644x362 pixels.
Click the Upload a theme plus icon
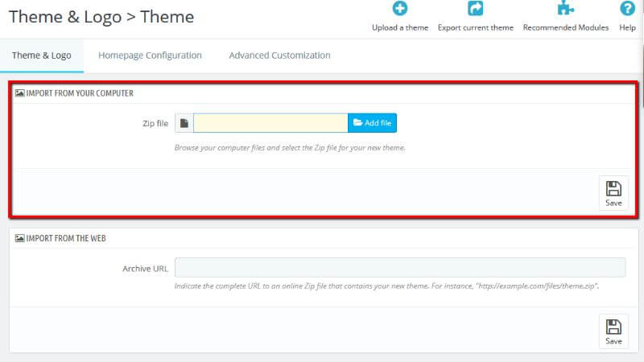pyautogui.click(x=399, y=8)
